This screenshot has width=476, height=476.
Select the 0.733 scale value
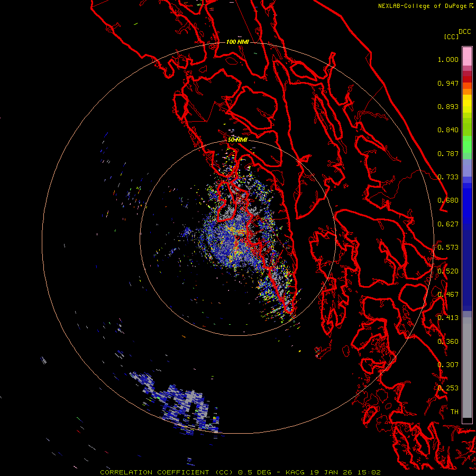[x=448, y=177]
